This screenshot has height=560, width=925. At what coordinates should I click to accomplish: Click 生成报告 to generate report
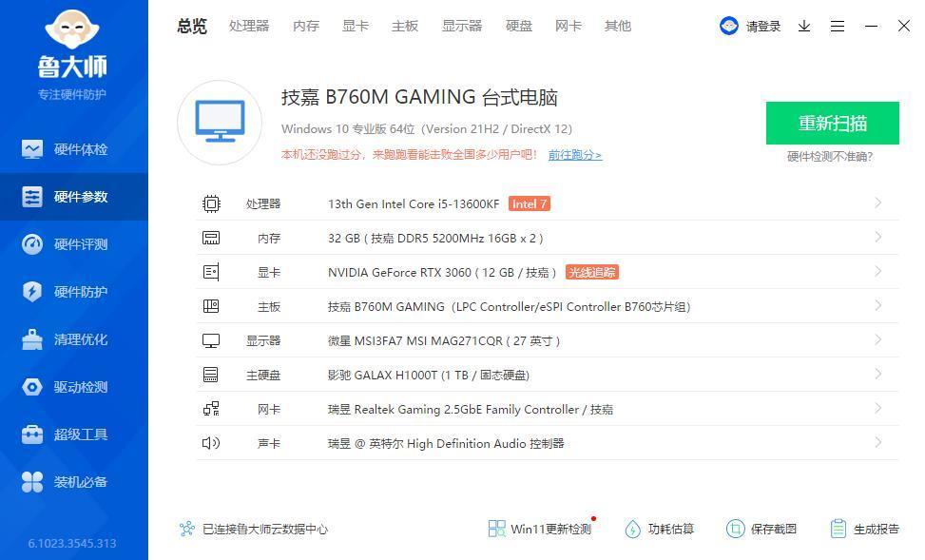tap(864, 529)
